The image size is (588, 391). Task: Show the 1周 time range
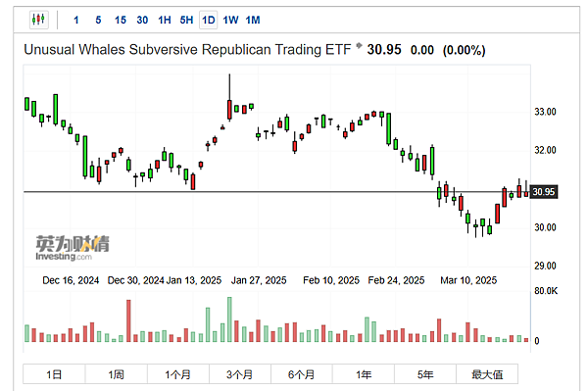click(116, 373)
